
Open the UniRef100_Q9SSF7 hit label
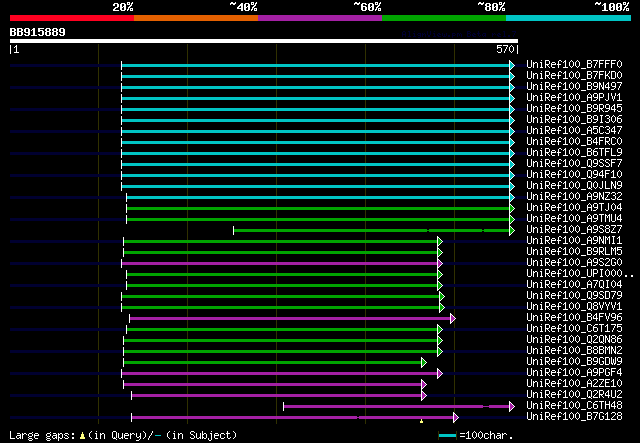point(574,164)
